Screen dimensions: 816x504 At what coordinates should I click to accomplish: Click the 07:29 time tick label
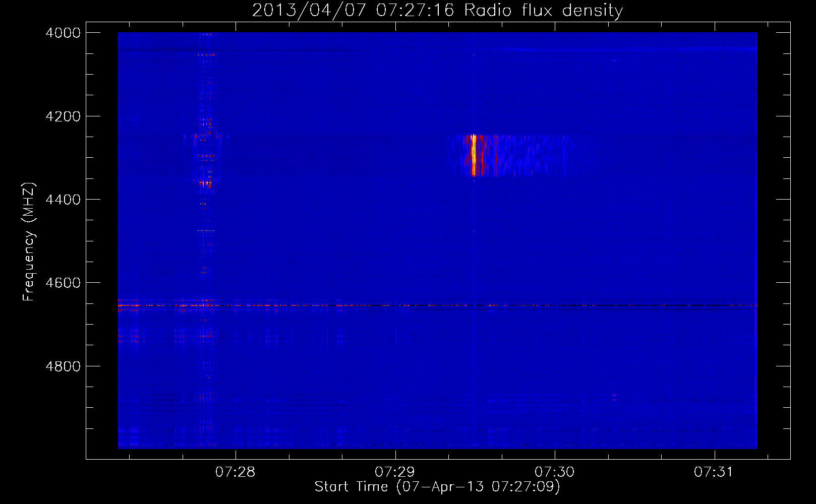395,472
